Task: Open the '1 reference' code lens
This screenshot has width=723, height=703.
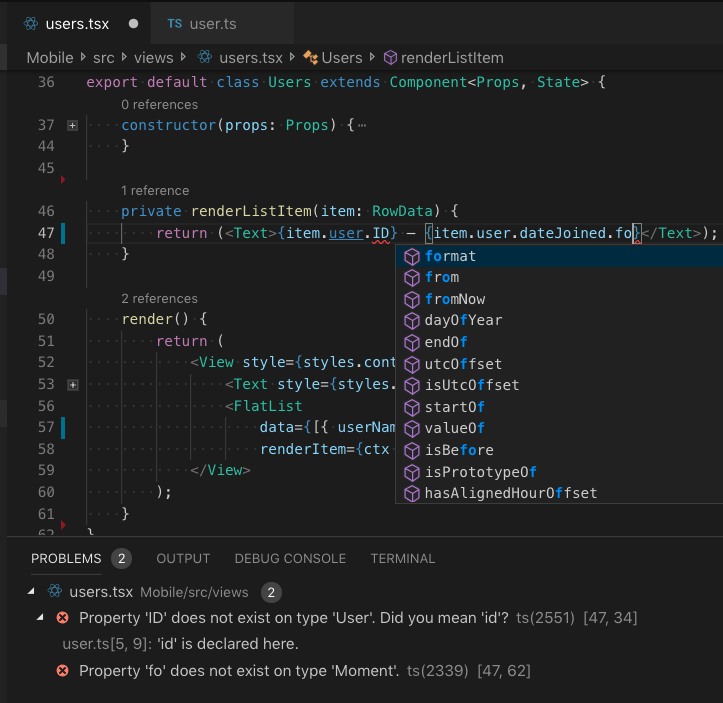Action: click(155, 190)
